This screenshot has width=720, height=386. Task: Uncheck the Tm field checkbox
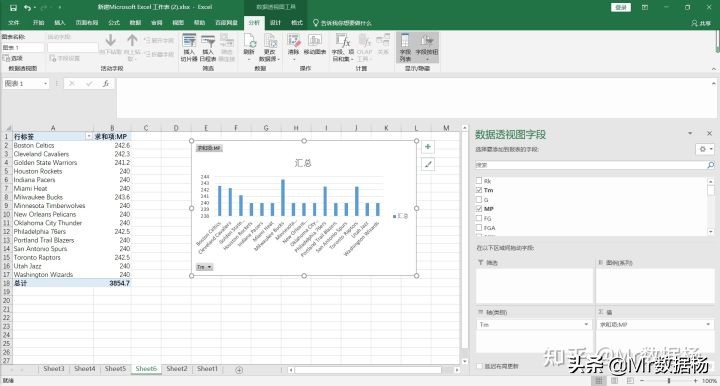479,190
